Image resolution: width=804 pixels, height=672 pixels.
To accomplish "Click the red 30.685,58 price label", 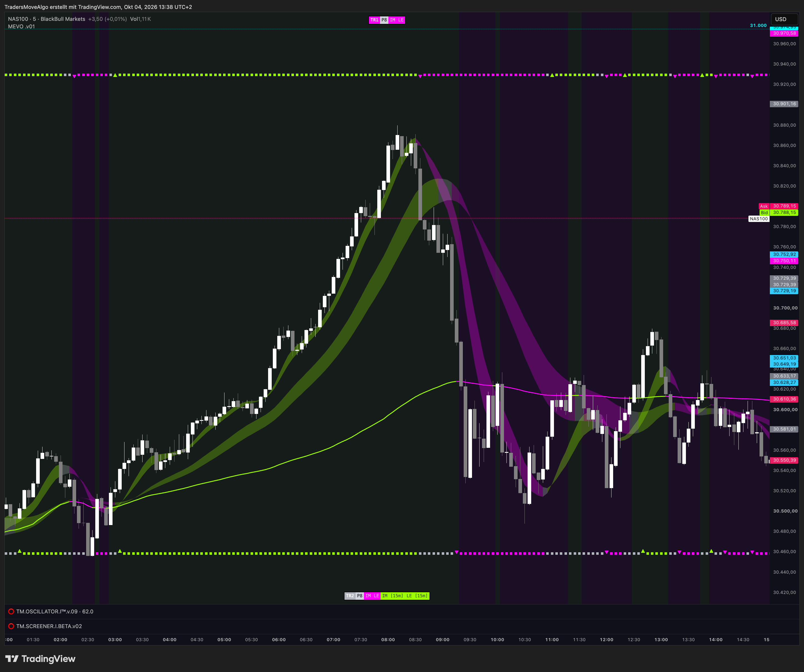I will pyautogui.click(x=784, y=323).
